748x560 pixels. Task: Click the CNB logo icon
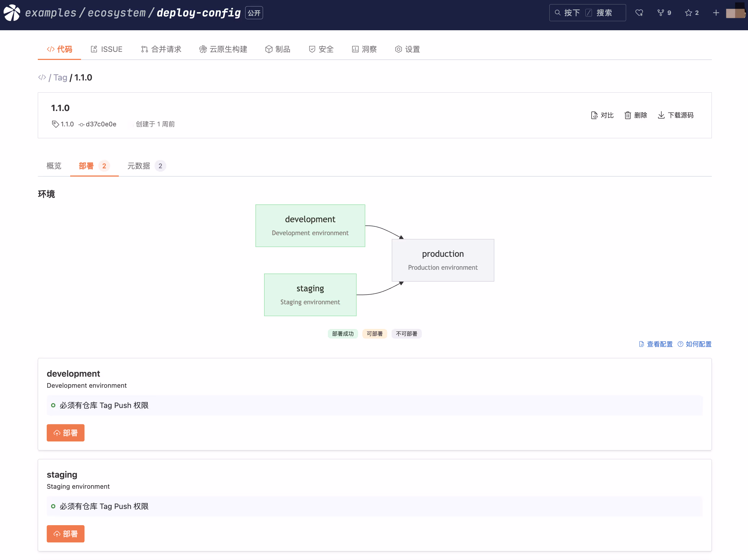click(12, 13)
